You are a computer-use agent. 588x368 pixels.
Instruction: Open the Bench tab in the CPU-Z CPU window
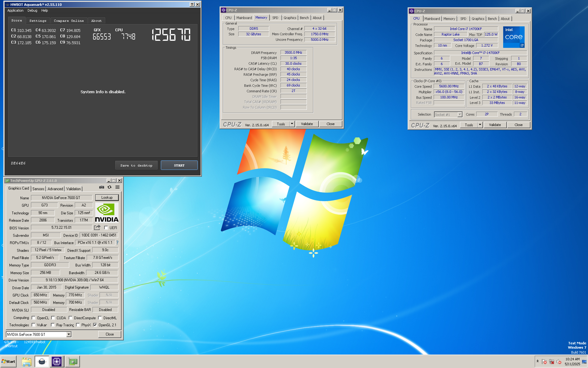(x=492, y=19)
